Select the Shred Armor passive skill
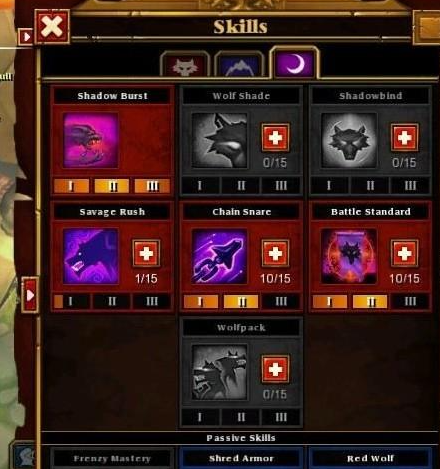This screenshot has width=440, height=469. point(241,459)
